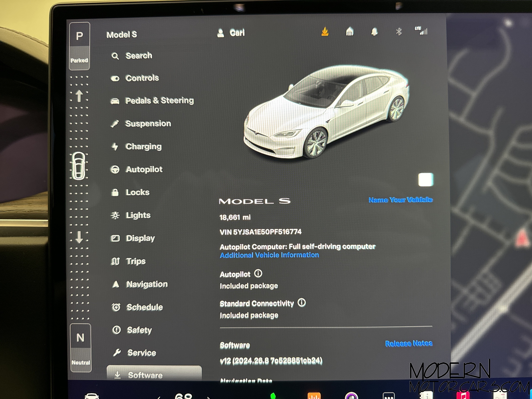Tap the Safety alert circle icon
Viewport: 532px width, 399px height.
(x=117, y=330)
